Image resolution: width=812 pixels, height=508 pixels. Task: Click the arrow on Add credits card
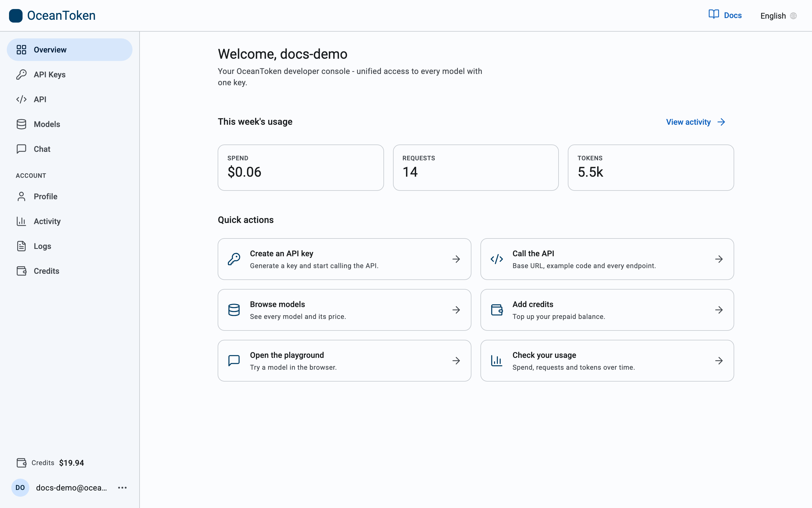click(719, 310)
